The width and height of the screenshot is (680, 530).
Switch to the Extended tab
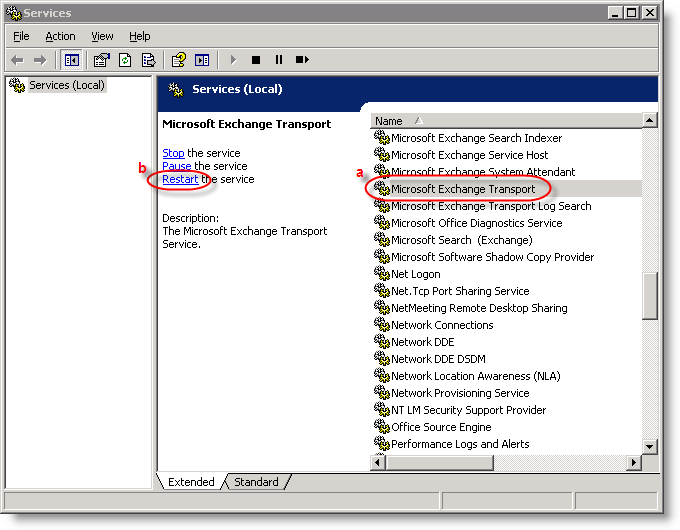(191, 482)
